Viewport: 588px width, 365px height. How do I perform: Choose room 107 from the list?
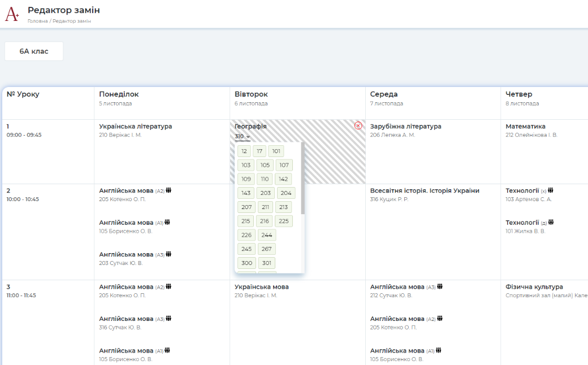[x=284, y=165]
